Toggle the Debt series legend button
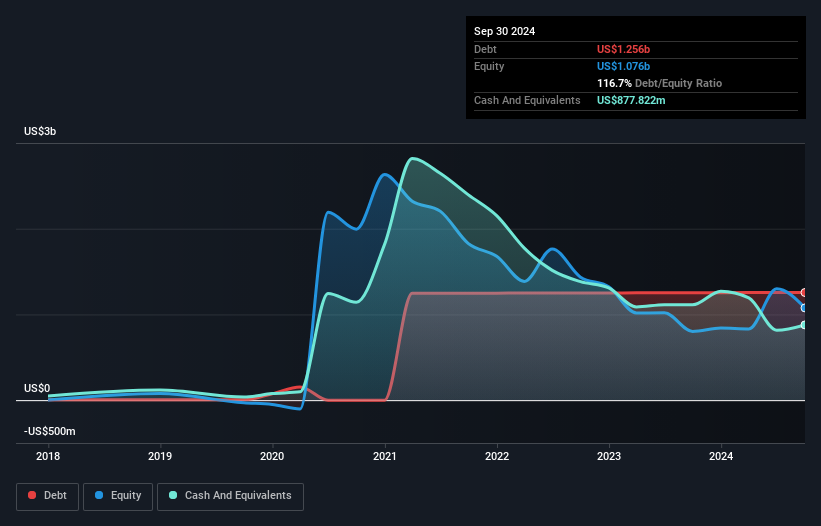Viewport: 821px width, 526px height. point(48,496)
